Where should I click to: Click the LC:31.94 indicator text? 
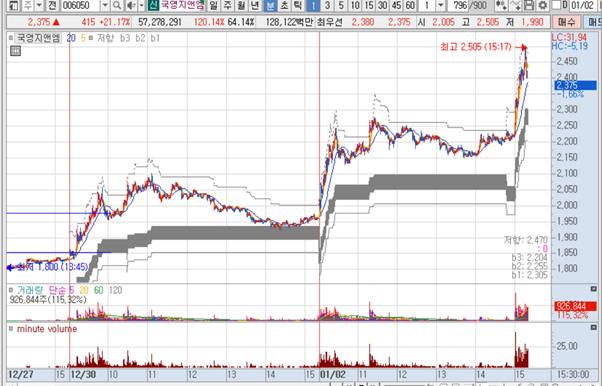[x=569, y=37]
